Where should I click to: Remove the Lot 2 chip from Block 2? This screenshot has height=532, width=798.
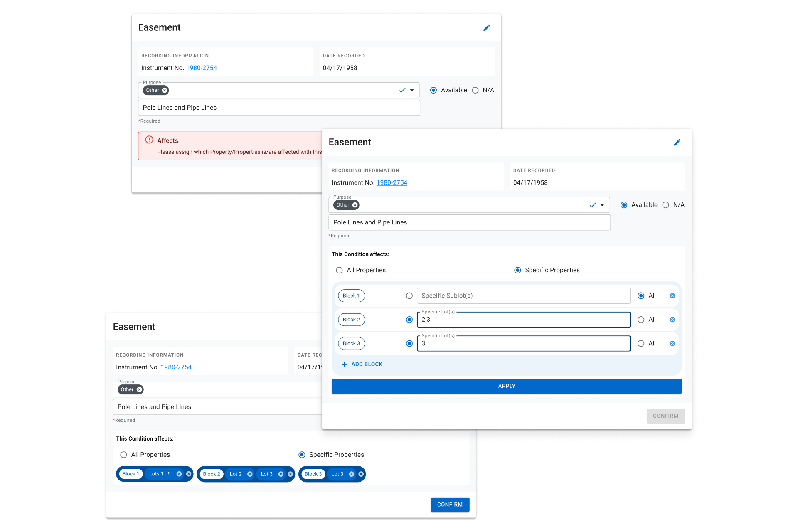point(250,474)
